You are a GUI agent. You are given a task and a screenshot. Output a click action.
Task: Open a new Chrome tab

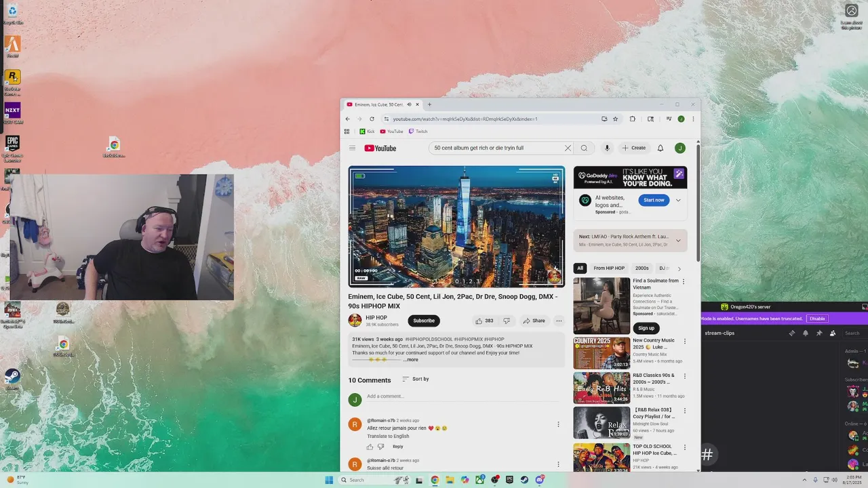pyautogui.click(x=429, y=104)
